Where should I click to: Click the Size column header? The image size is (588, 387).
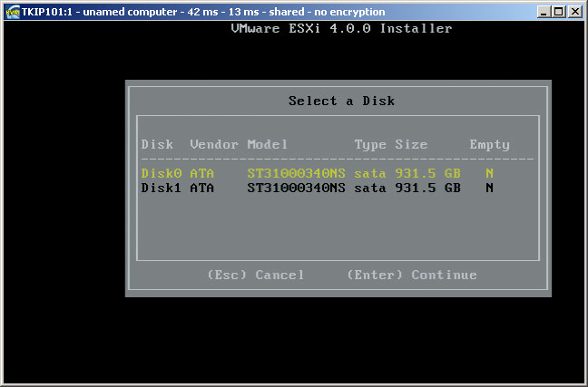click(411, 144)
